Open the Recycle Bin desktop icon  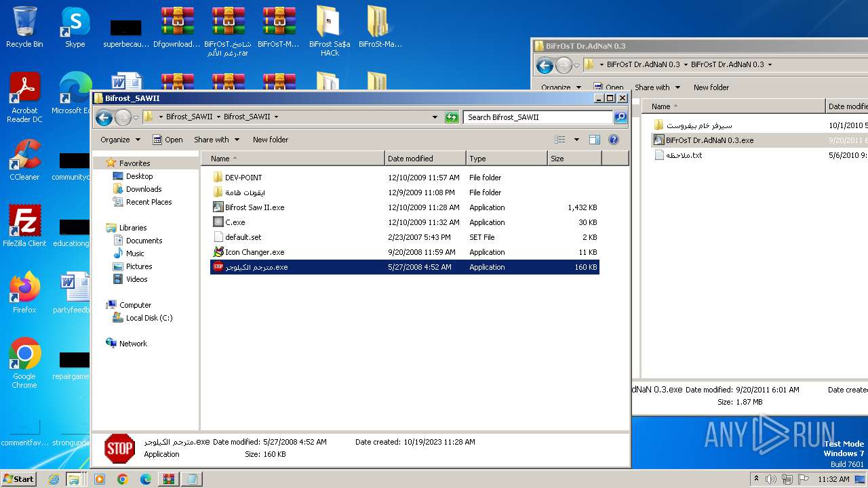pyautogui.click(x=24, y=27)
